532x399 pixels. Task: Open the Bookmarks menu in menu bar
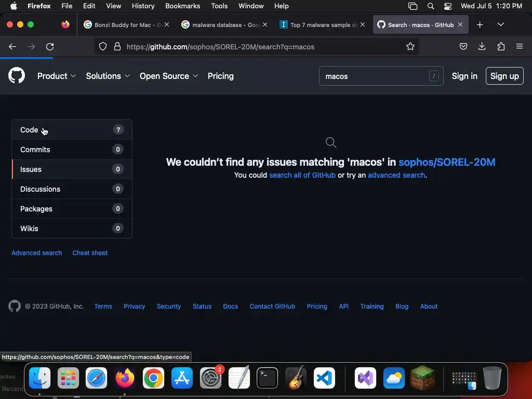click(x=182, y=6)
